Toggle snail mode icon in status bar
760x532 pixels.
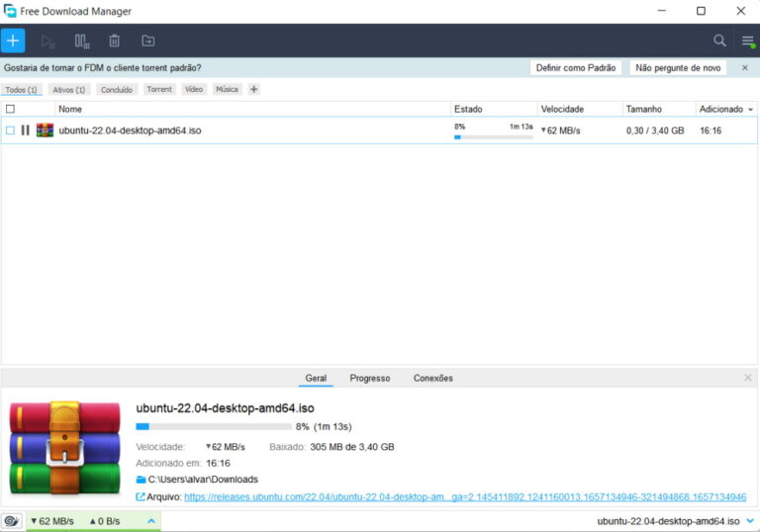[x=12, y=521]
